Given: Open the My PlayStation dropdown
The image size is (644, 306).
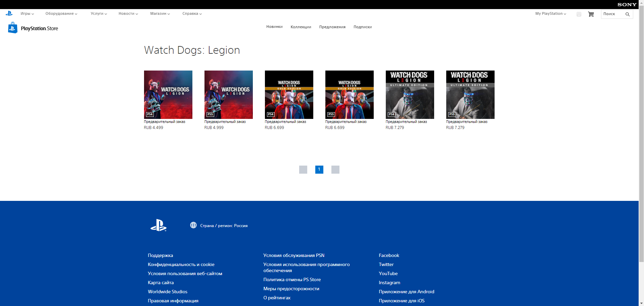Looking at the screenshot, I should (551, 14).
